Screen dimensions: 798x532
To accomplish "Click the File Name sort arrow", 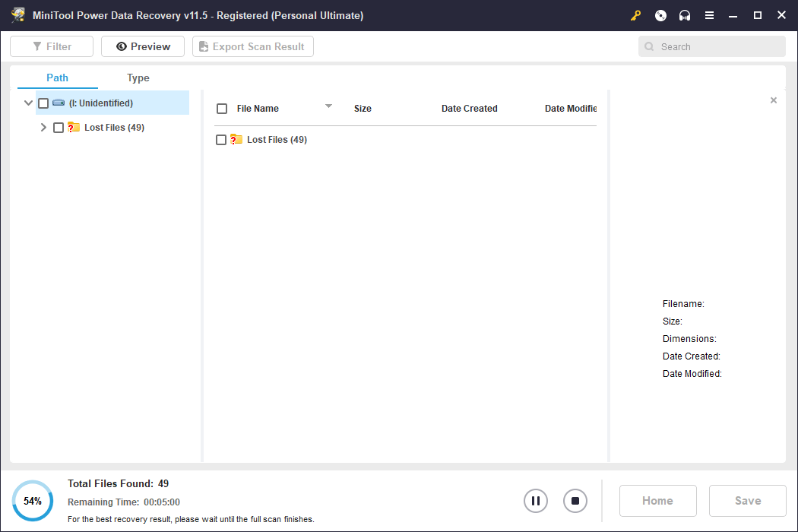I will (329, 106).
